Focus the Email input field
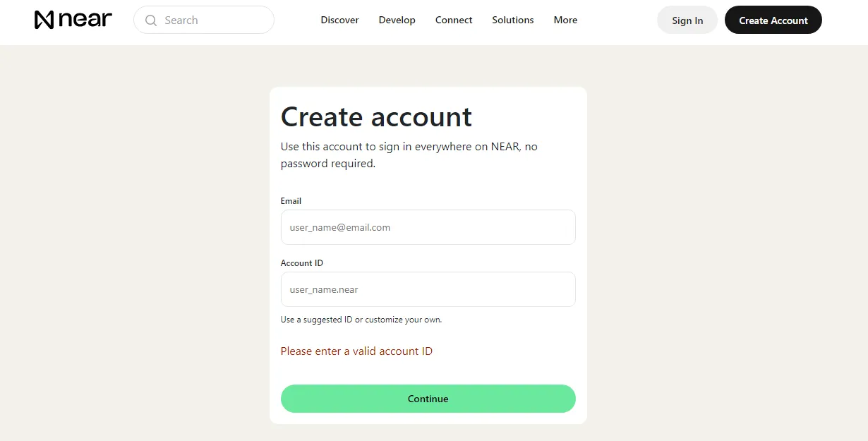Screen dimensions: 868x441 (428, 227)
